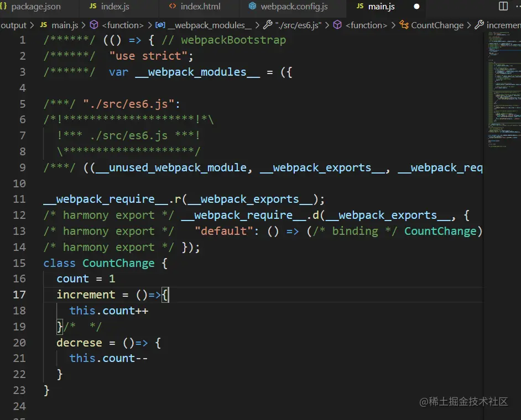The height and width of the screenshot is (420, 521).
Task: Click harmony export comment on line 14
Action: [108, 248]
